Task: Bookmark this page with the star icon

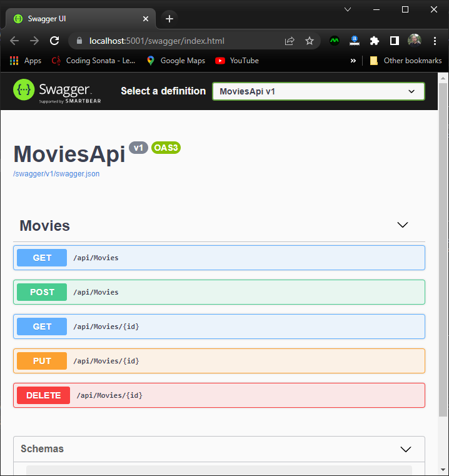Action: (x=310, y=41)
